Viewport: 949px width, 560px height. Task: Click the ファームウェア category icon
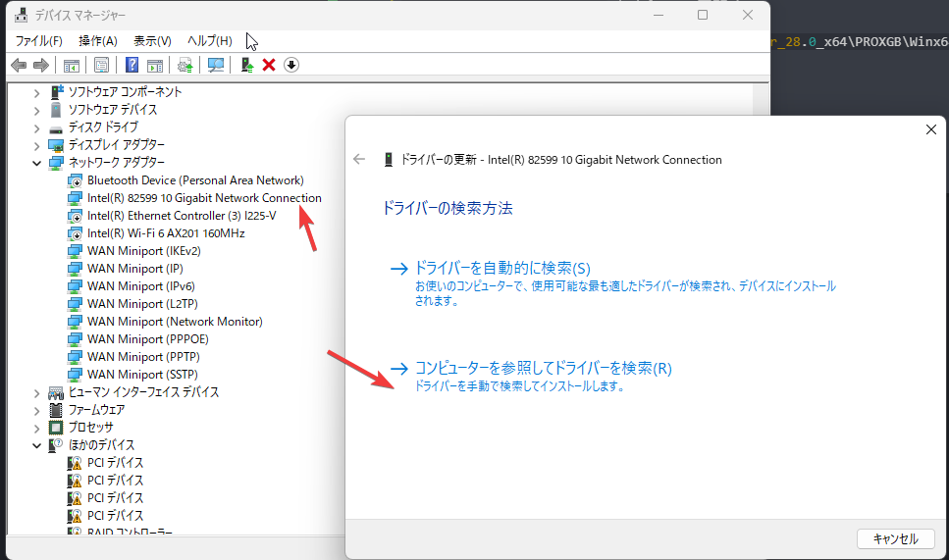[x=56, y=410]
